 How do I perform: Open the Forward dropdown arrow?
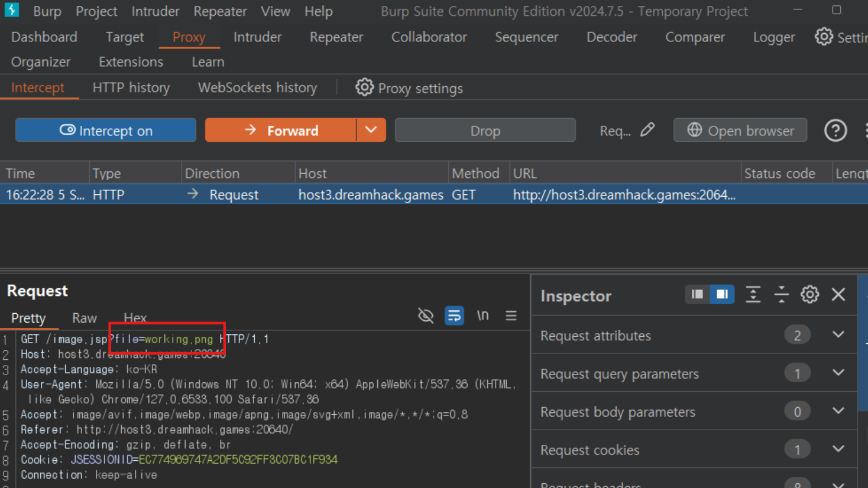coord(371,130)
